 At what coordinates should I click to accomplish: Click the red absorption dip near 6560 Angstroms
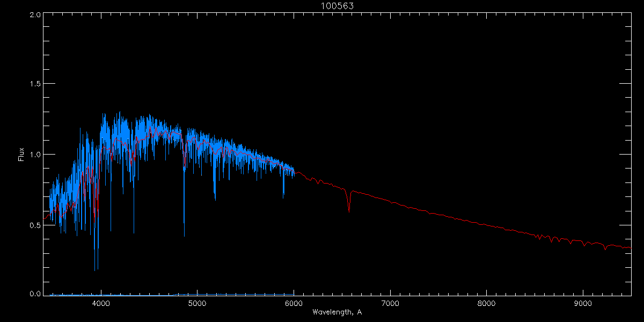pyautogui.click(x=349, y=201)
